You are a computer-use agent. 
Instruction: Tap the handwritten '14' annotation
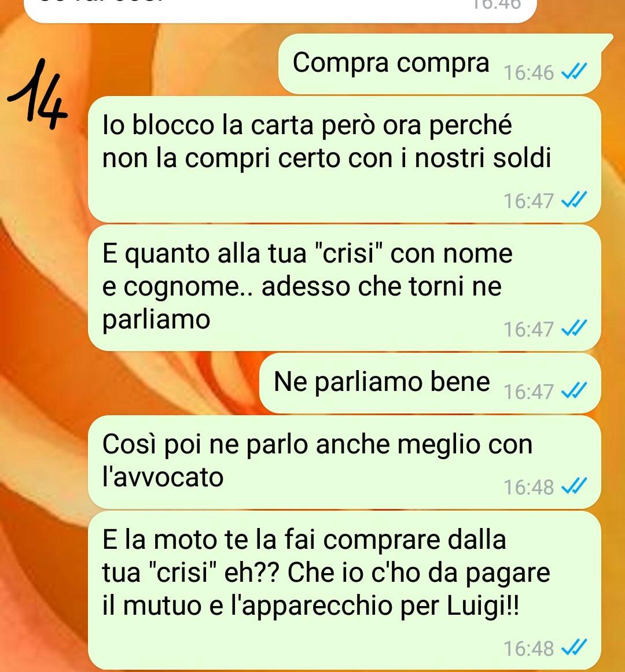tap(38, 94)
